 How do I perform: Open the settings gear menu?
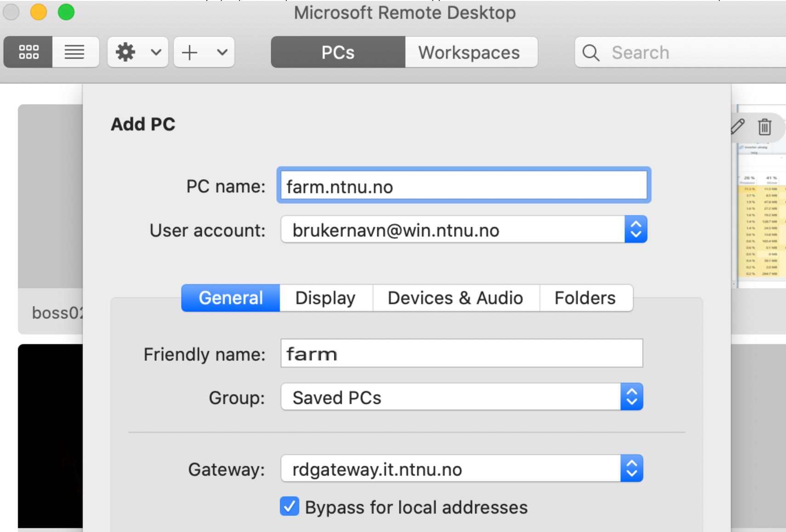[125, 52]
